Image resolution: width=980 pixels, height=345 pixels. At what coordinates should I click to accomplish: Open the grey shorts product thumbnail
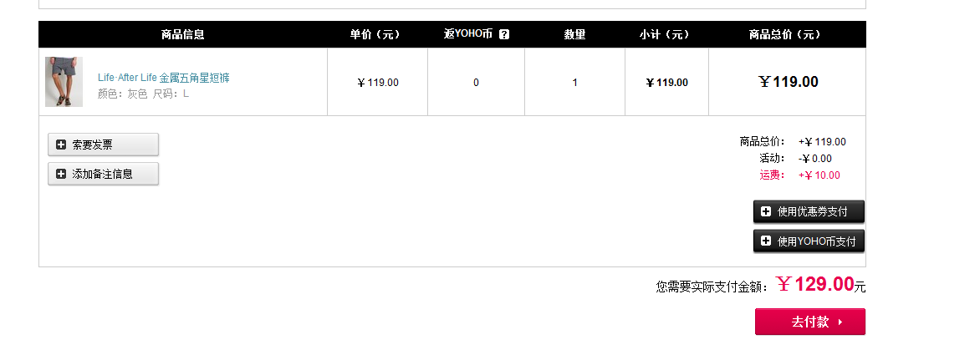tap(64, 82)
